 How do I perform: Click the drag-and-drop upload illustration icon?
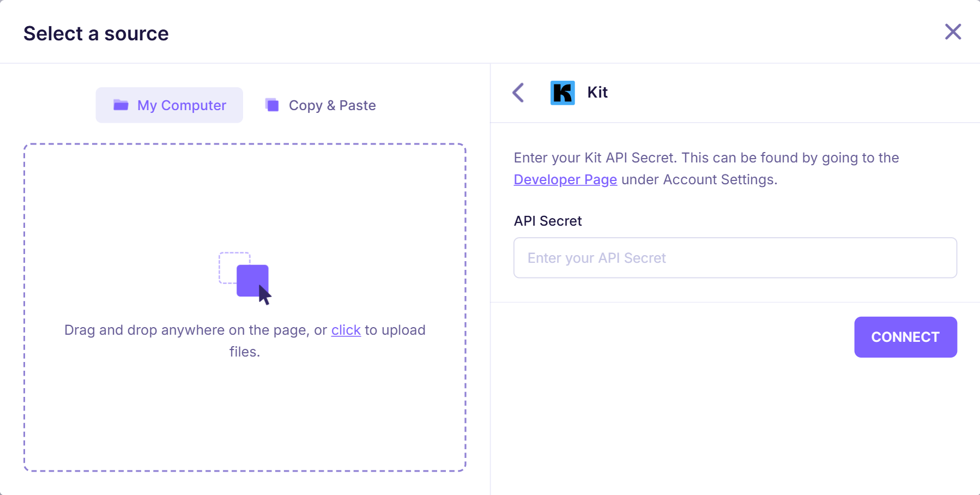click(x=245, y=278)
